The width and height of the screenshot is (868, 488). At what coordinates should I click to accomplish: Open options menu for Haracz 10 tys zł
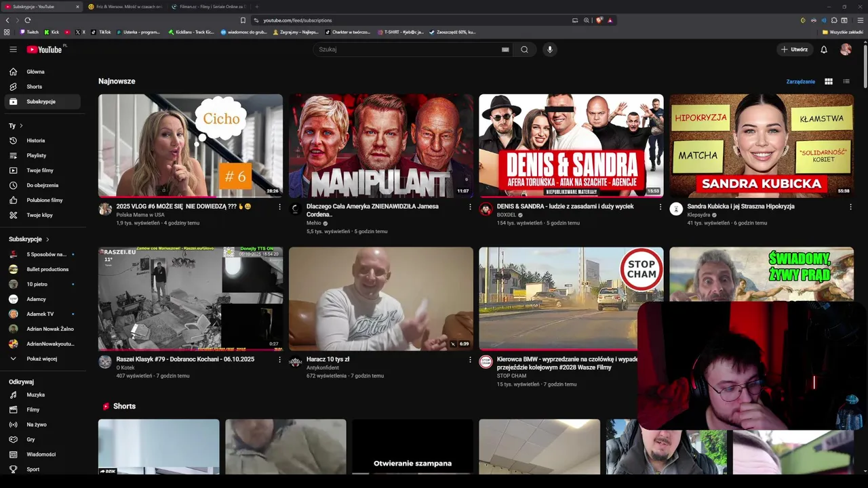click(470, 360)
